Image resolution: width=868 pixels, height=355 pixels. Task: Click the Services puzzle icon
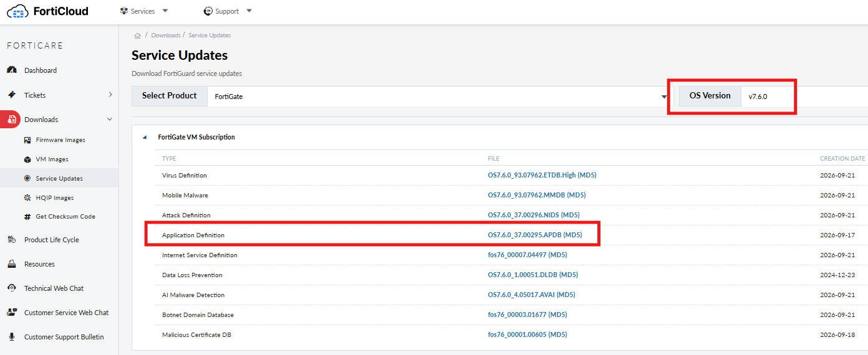click(123, 11)
